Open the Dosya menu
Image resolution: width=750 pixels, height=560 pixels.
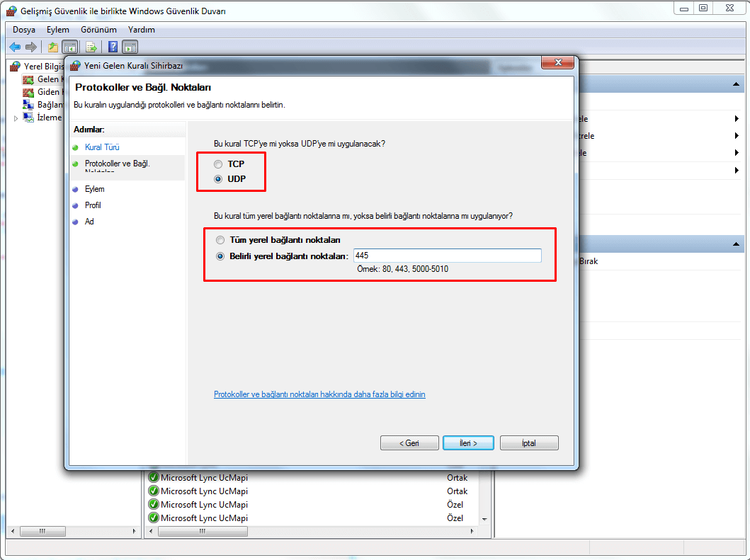(x=23, y=30)
